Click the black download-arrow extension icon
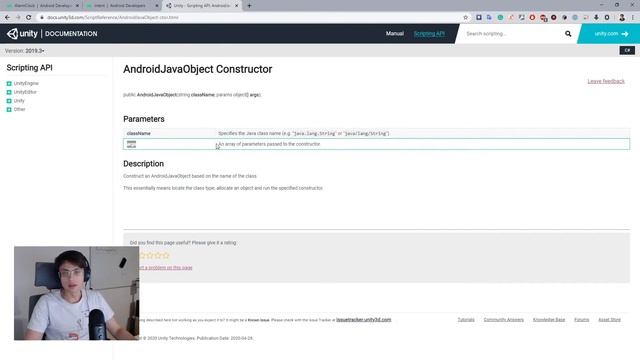Viewport: 640px width, 360px height. pyautogui.click(x=596, y=18)
